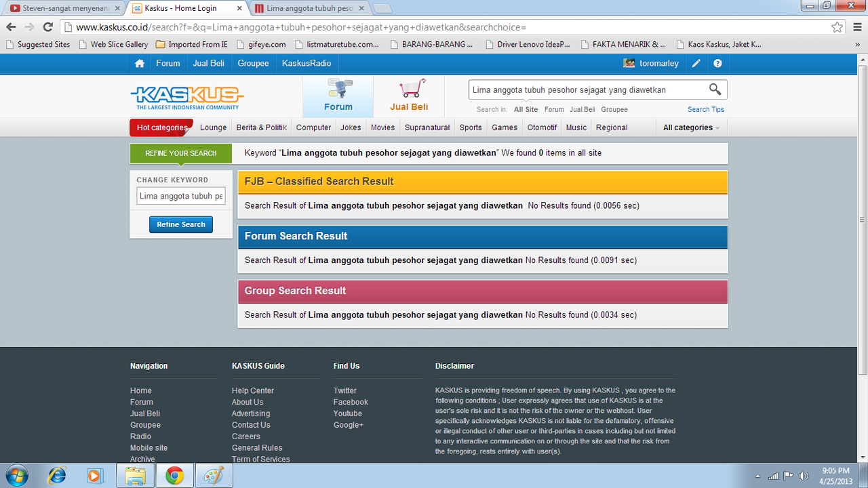
Task: Click the REFINE YOUR SEARCH header
Action: coord(181,153)
